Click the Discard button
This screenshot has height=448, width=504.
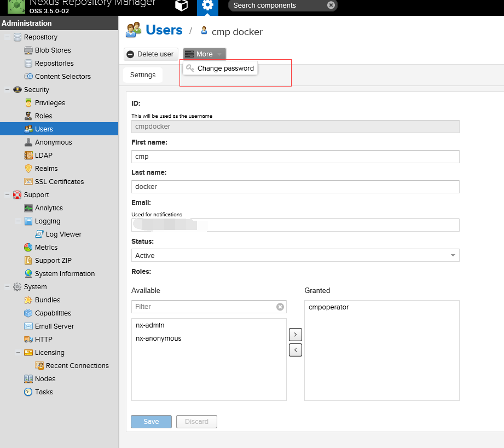[196, 422]
